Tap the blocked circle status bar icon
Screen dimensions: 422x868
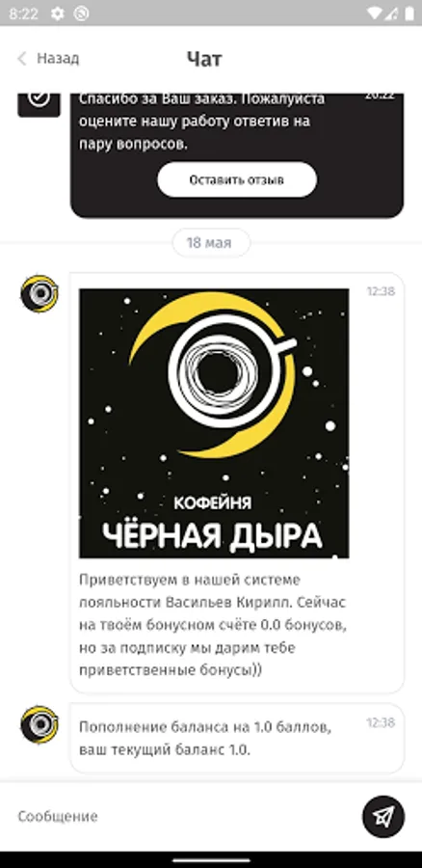[x=81, y=14]
